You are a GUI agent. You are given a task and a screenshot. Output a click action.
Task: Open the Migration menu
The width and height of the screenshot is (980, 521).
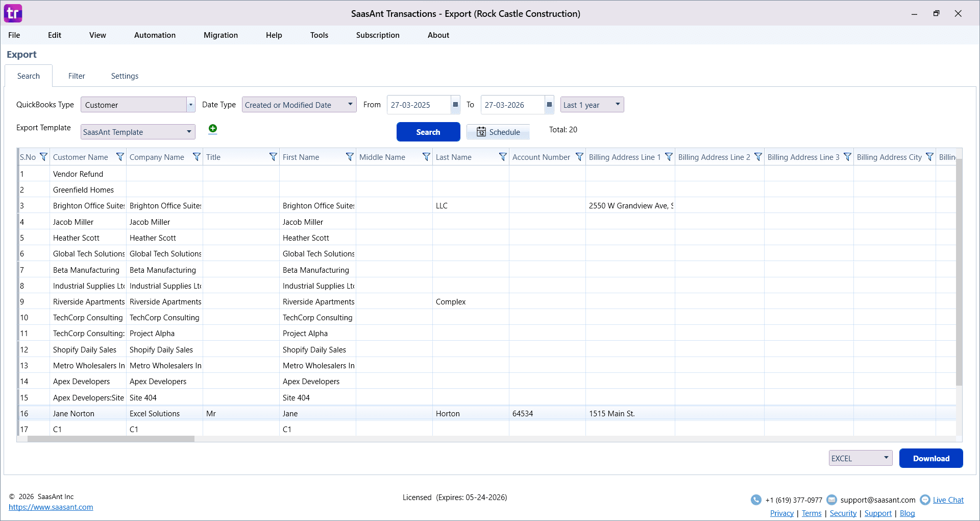(220, 35)
